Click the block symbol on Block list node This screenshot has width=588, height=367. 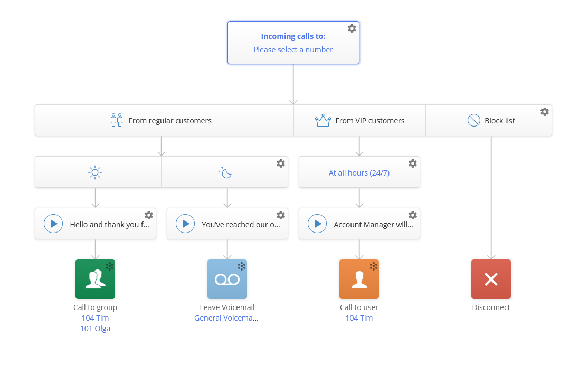[x=473, y=120]
